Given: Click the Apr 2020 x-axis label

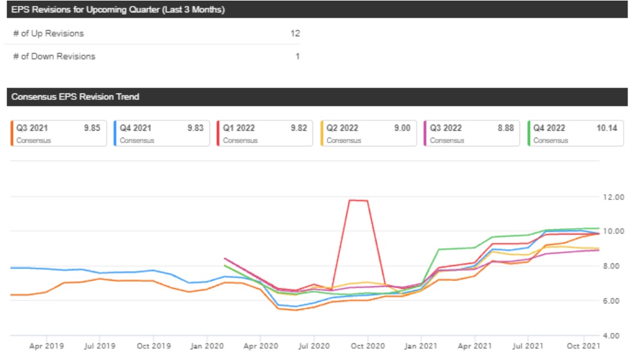Looking at the screenshot, I should tap(261, 346).
